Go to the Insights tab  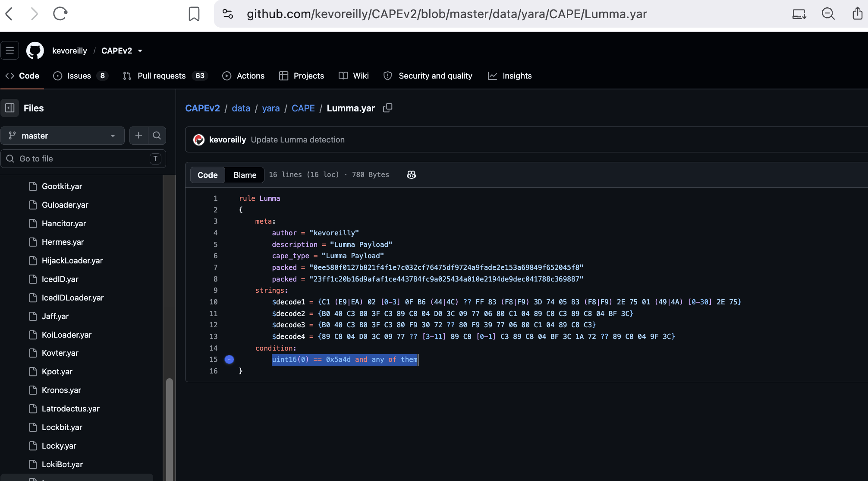(x=509, y=76)
